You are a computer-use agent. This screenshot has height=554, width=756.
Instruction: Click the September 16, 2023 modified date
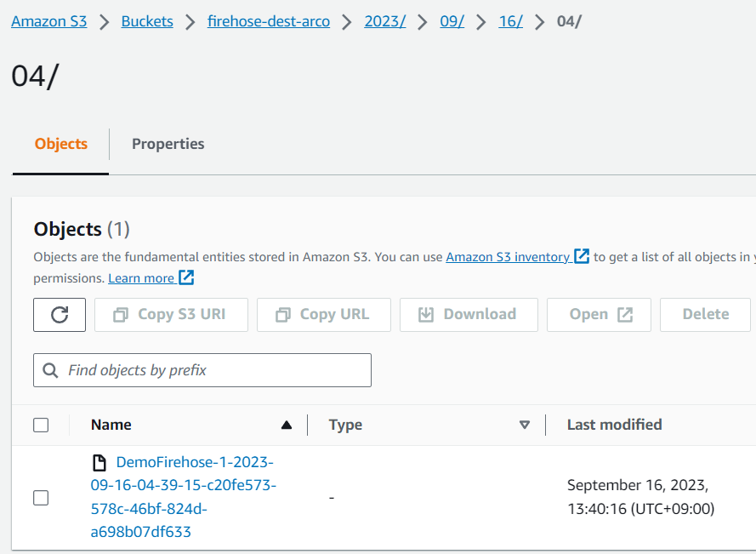pos(640,497)
